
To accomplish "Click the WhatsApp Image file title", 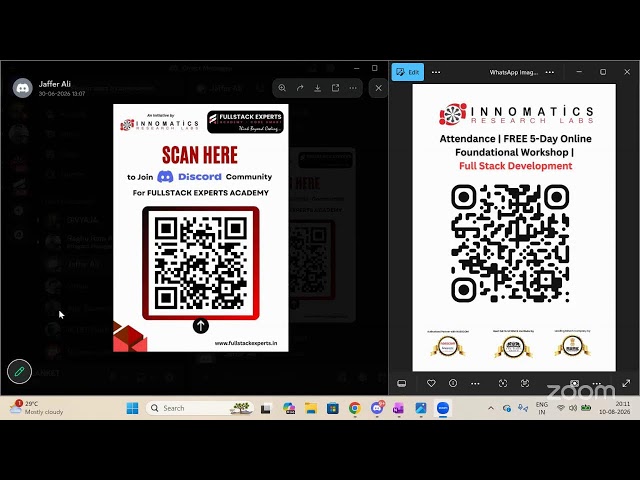I will click(x=513, y=72).
